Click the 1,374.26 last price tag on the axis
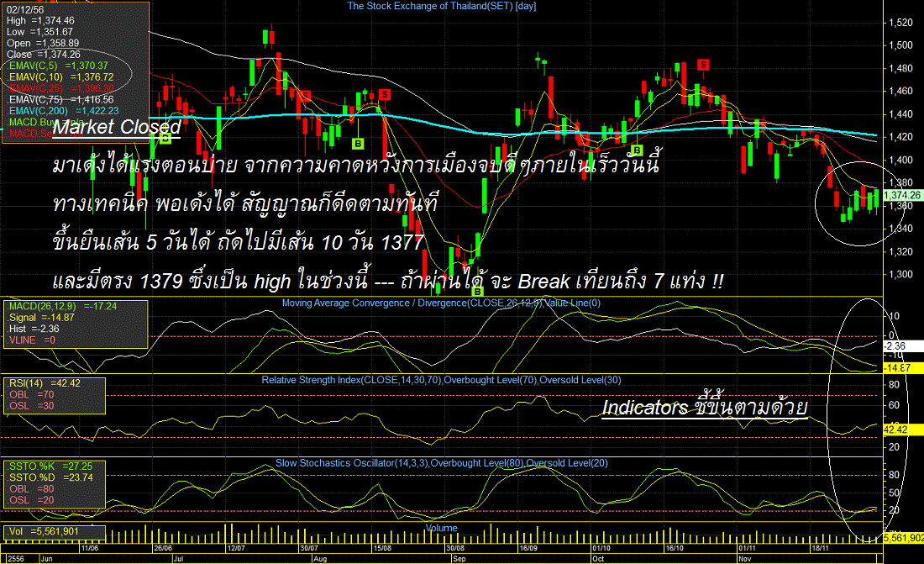Viewport: 924px width, 564px height. point(903,195)
